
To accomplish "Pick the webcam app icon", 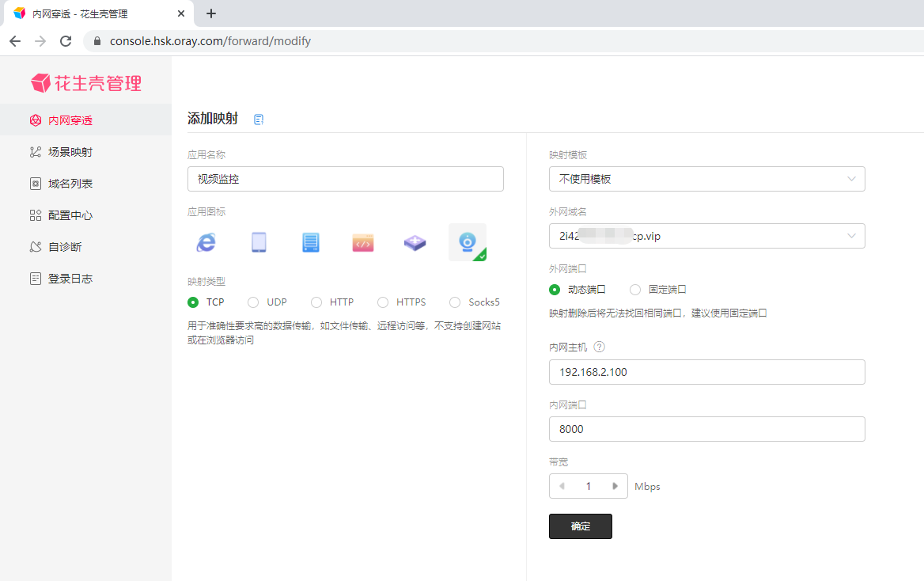I will tap(468, 242).
